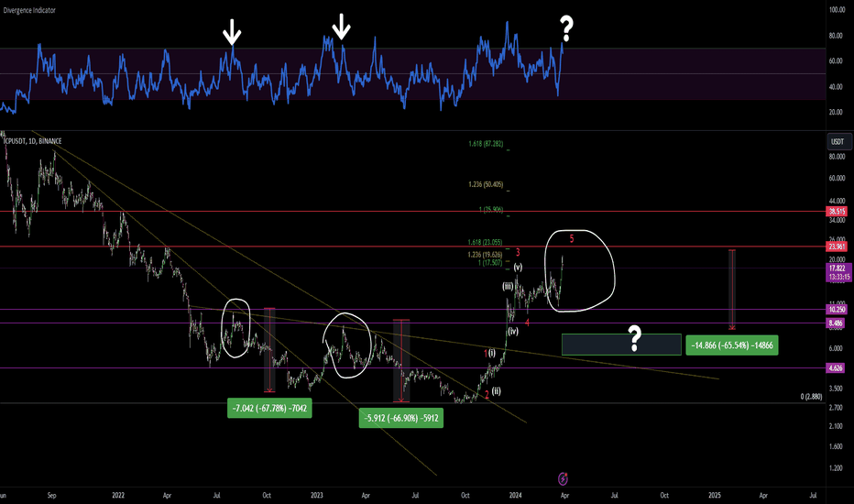The width and height of the screenshot is (854, 504).
Task: Select the Divergence Indicator legend title
Action: pyautogui.click(x=29, y=10)
